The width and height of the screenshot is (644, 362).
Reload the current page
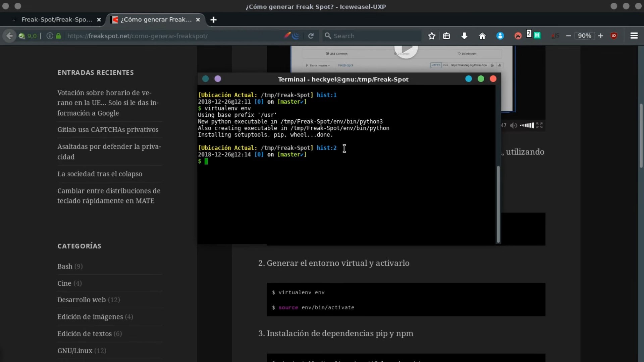tap(311, 36)
